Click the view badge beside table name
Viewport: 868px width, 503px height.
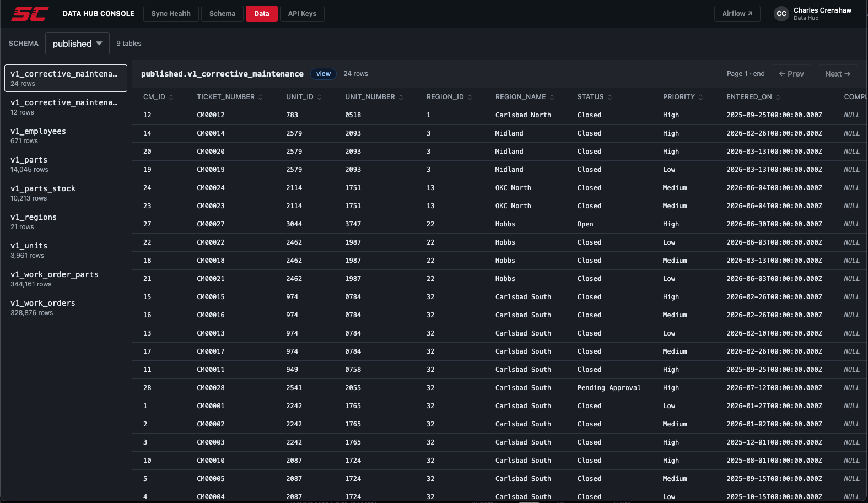pos(324,74)
